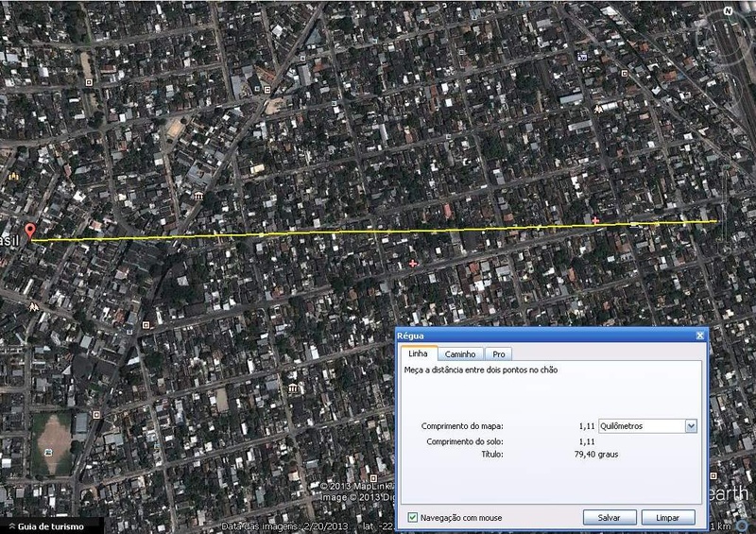Screen dimensions: 756x534
Task: Click the N compass indicator
Action: (727, 10)
